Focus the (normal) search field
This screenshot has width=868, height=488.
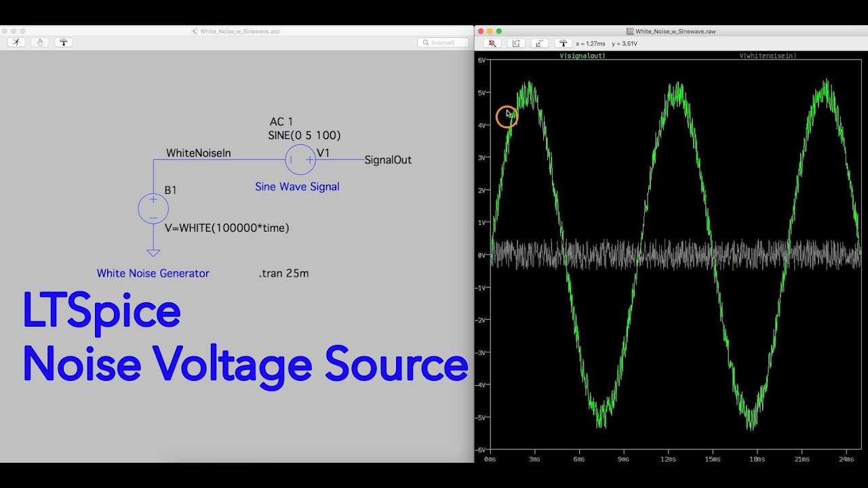point(443,43)
